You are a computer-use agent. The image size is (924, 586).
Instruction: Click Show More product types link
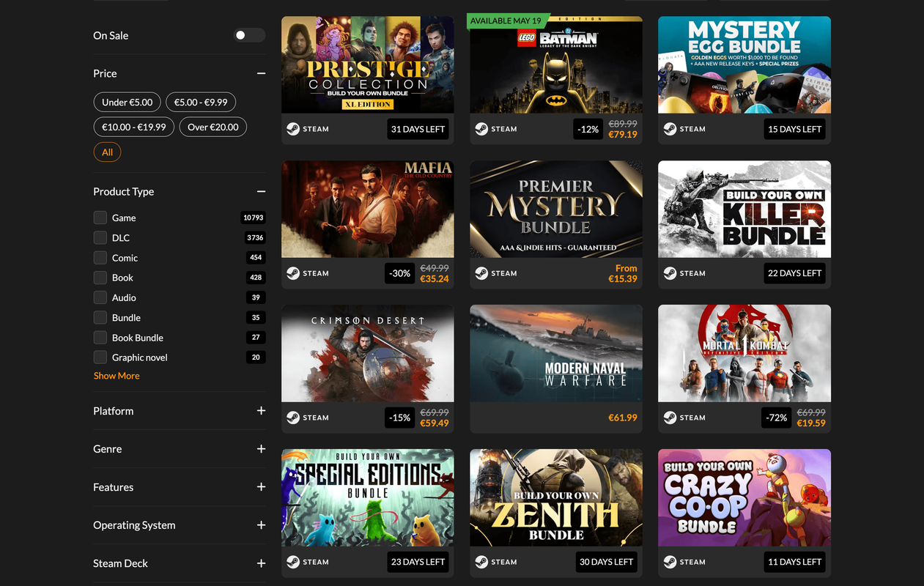[x=117, y=376]
